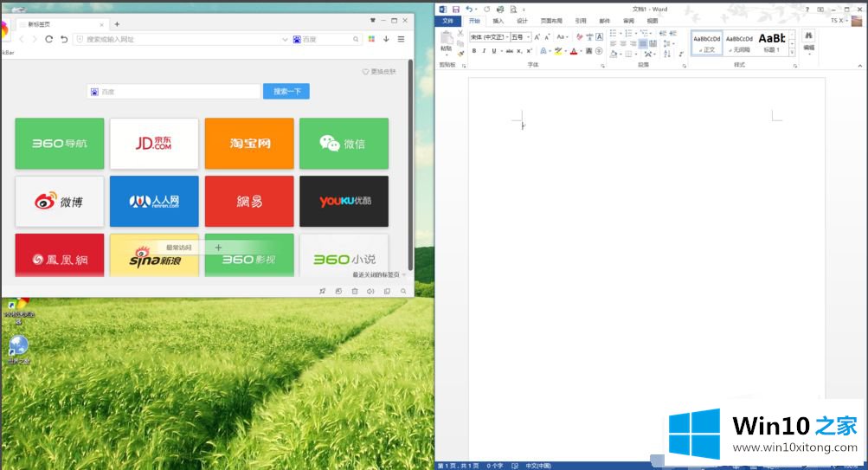Click the magnifier icon in browser bottom bar
This screenshot has height=470, width=868.
pyautogui.click(x=403, y=291)
